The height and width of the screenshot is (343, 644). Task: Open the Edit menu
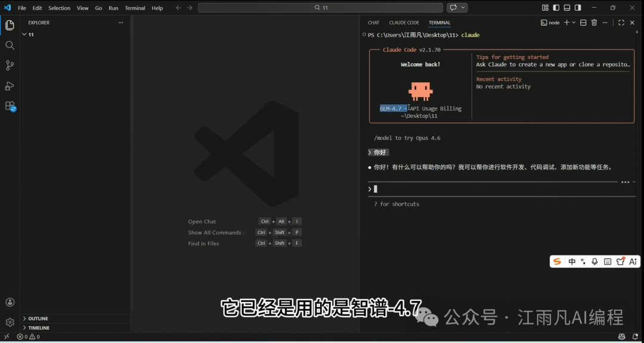[x=37, y=8]
